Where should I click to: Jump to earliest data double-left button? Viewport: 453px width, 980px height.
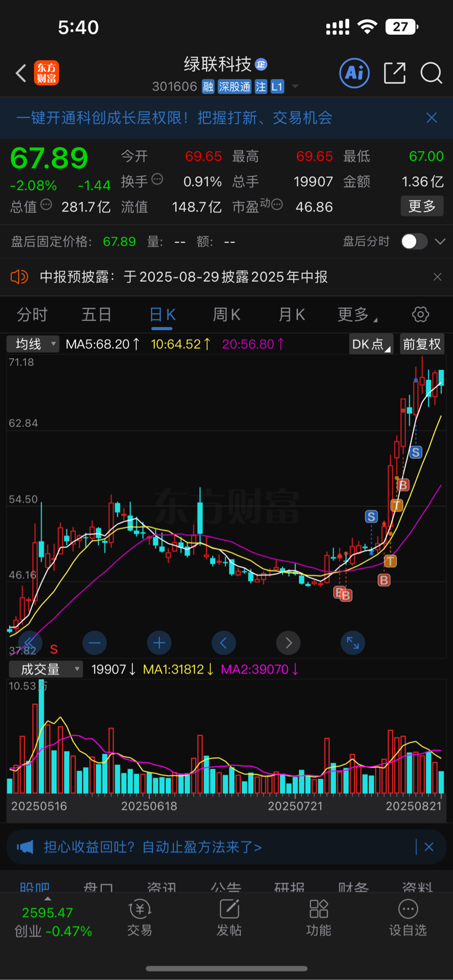(x=30, y=643)
